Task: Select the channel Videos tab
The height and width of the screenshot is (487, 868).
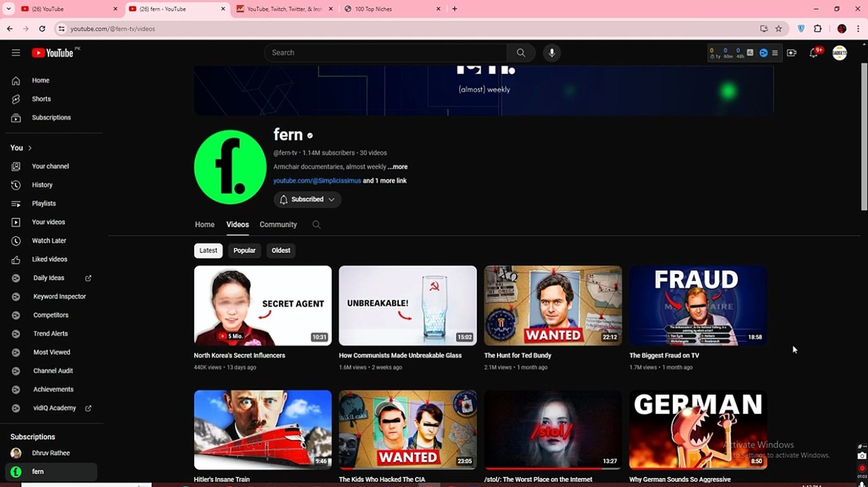Action: 238,225
